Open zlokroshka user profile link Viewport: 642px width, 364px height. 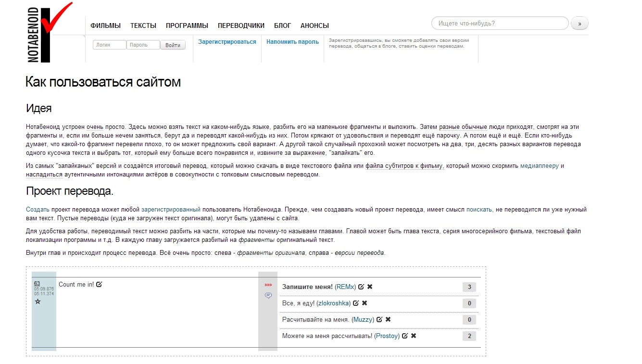[x=334, y=303]
